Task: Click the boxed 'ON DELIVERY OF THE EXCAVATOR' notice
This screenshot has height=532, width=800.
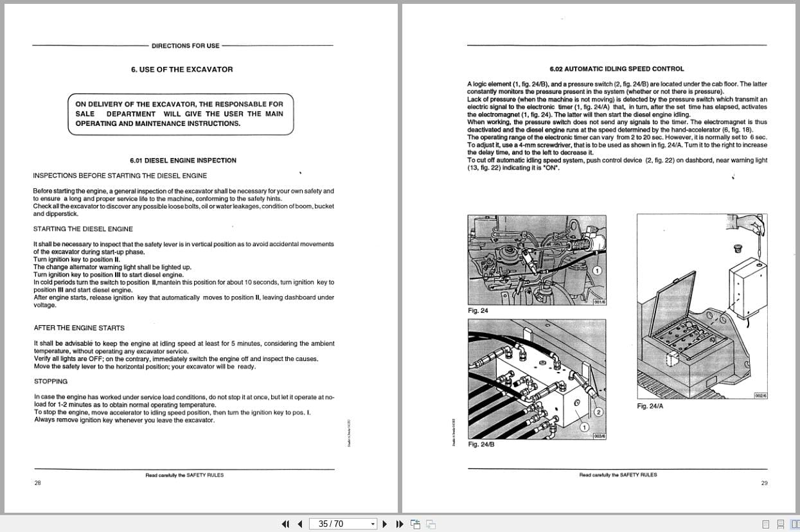Action: pos(180,114)
